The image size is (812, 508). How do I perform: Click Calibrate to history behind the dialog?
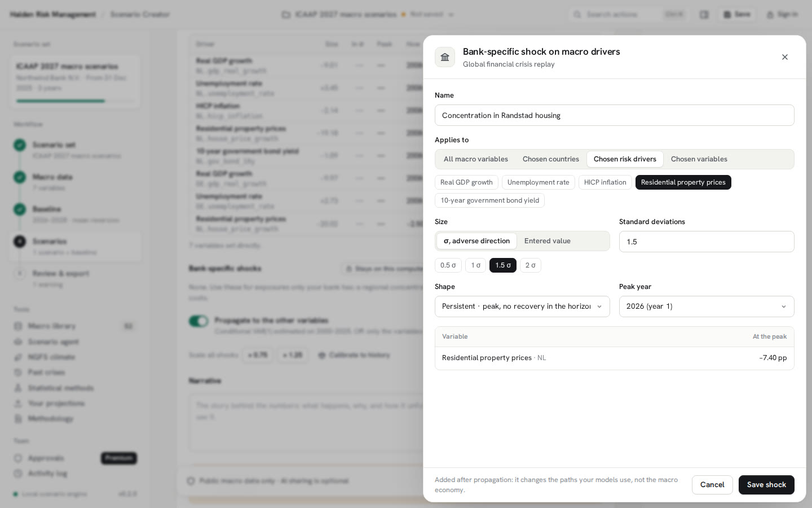(x=354, y=356)
